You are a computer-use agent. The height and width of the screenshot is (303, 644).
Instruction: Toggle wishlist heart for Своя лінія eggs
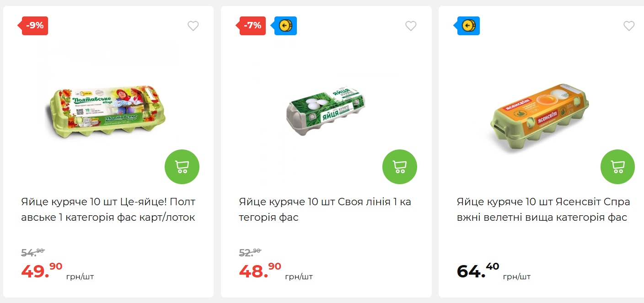(x=411, y=26)
